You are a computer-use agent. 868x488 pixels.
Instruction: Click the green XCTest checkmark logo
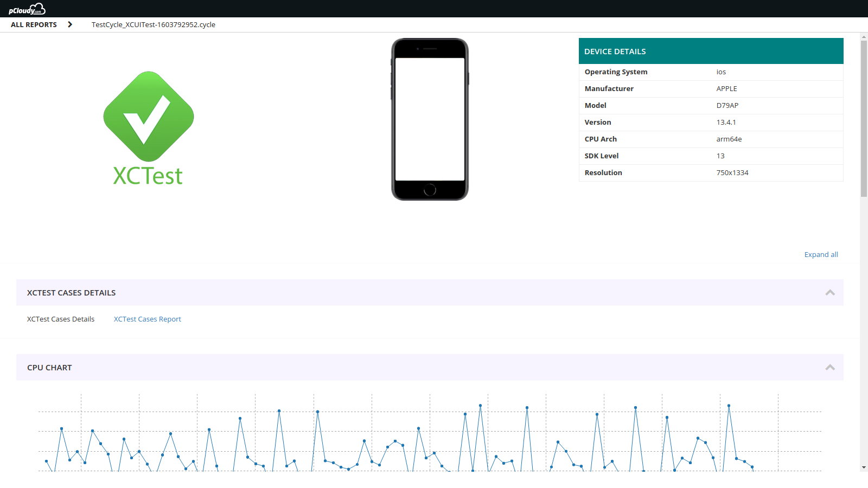(x=149, y=117)
